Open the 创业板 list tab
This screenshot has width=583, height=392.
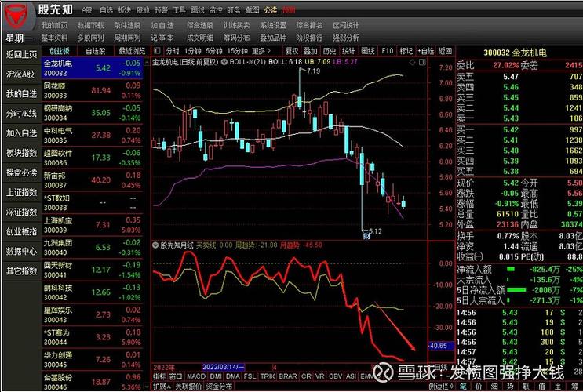pyautogui.click(x=60, y=51)
